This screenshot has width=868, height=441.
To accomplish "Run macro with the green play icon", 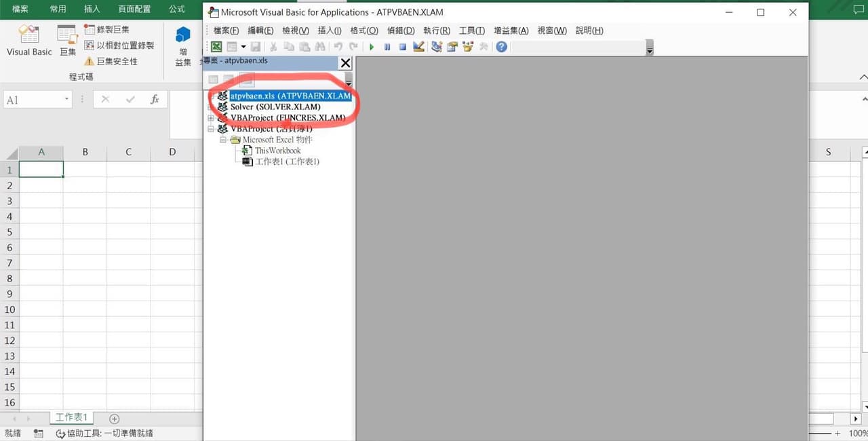I will (372, 47).
